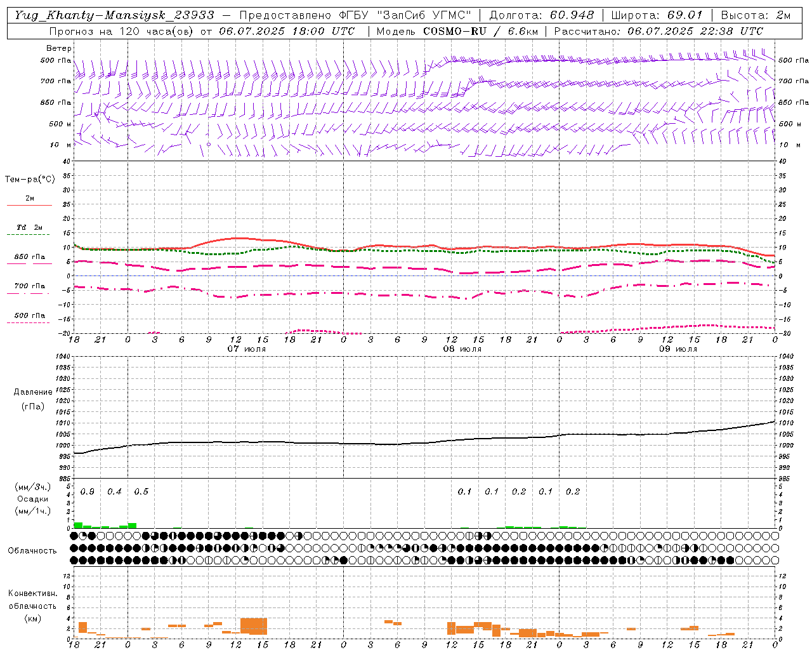
Task: Click the 0.5 precipitation value
Action: point(141,492)
